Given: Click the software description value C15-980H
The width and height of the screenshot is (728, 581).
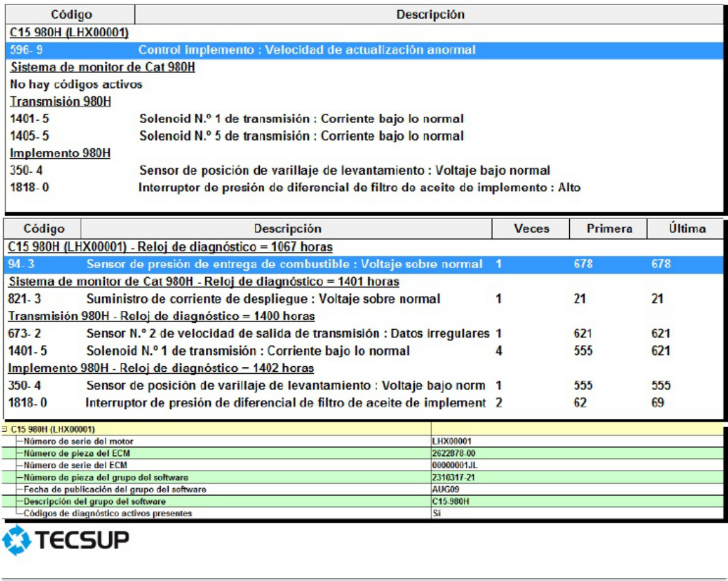Looking at the screenshot, I should [451, 502].
